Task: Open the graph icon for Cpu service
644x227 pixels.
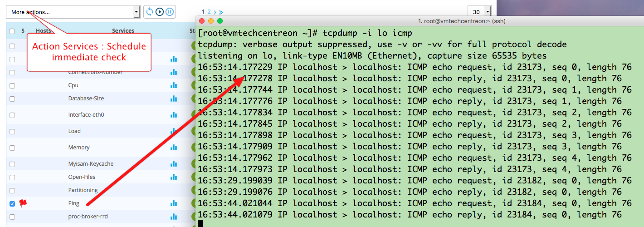Action: [174, 85]
